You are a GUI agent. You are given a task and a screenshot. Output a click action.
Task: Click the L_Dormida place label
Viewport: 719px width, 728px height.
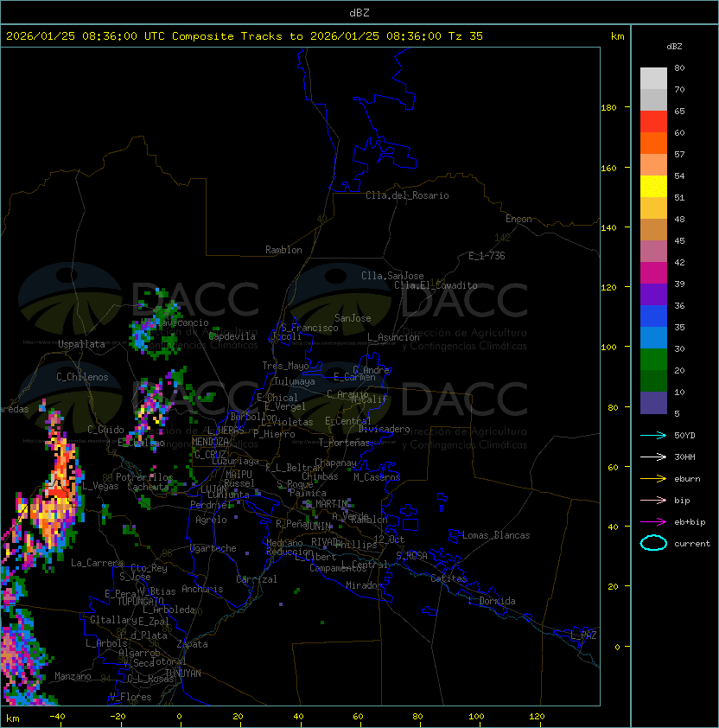[x=492, y=601]
